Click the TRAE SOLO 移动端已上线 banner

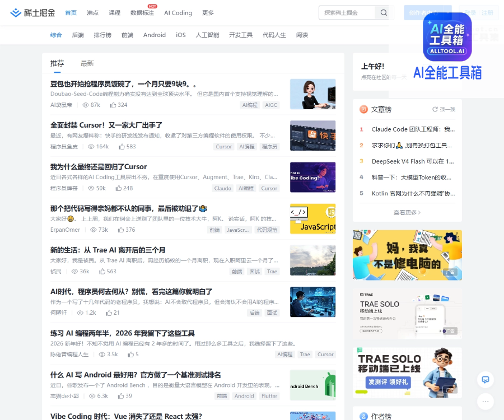click(x=407, y=373)
